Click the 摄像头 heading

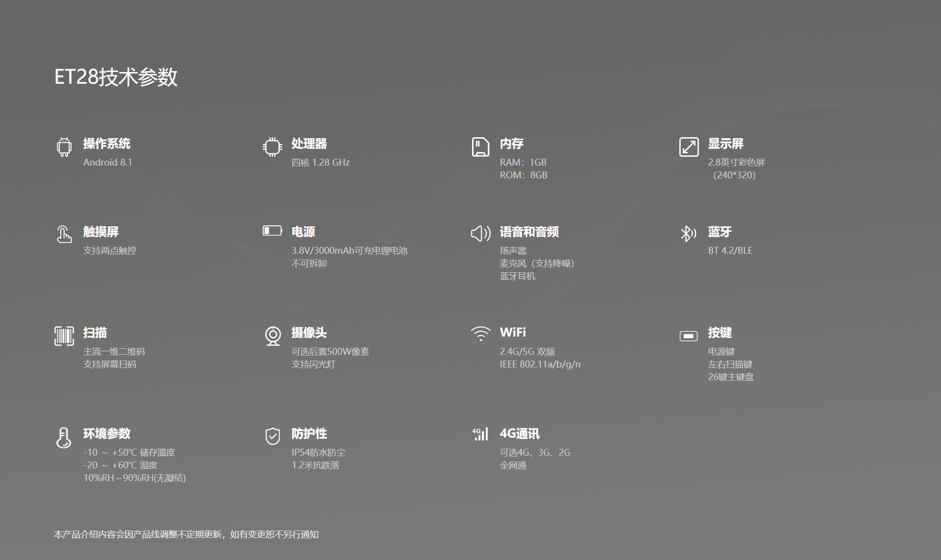click(309, 333)
